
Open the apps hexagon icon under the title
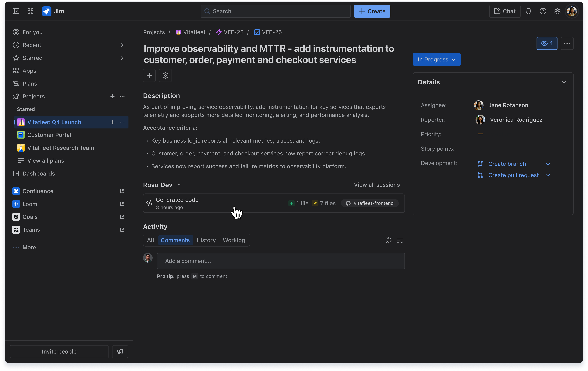[x=165, y=75]
